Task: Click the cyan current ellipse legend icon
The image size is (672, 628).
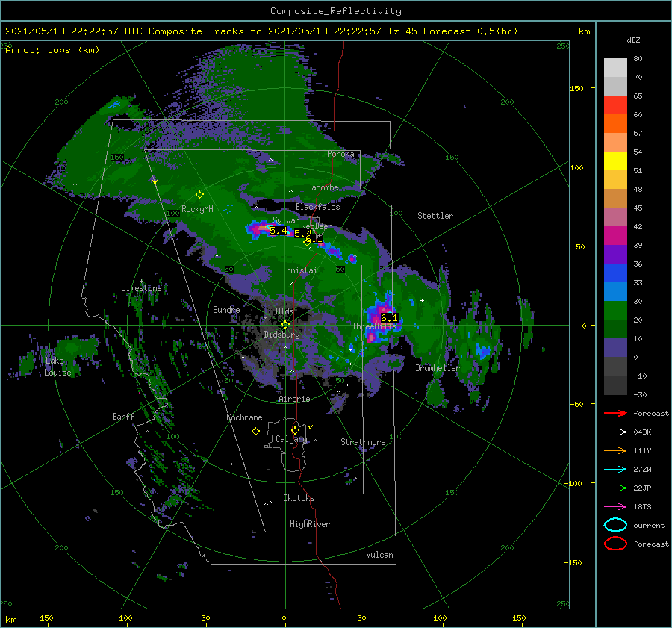Action: tap(615, 525)
